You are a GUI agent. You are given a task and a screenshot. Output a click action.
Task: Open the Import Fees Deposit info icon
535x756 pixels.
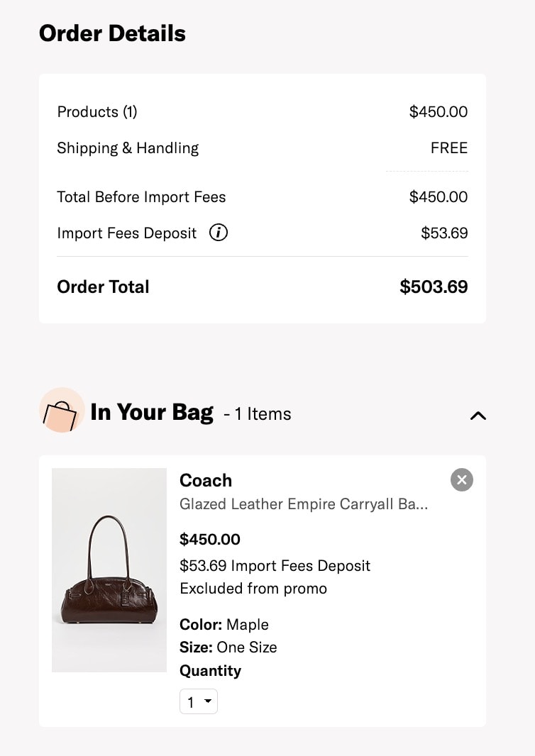(x=218, y=233)
